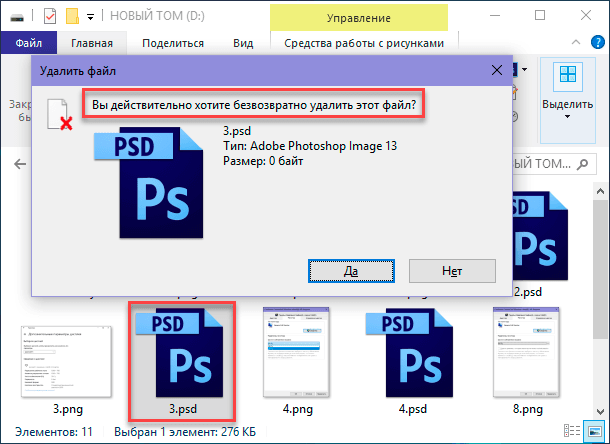Click the dropdown arrow beside dialog close
The height and width of the screenshot is (444, 610).
click(x=524, y=69)
